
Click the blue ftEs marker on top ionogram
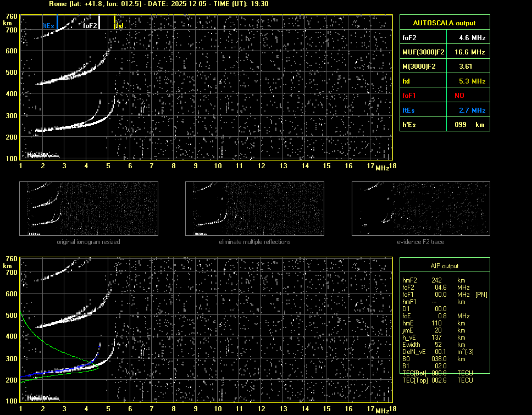(57, 23)
